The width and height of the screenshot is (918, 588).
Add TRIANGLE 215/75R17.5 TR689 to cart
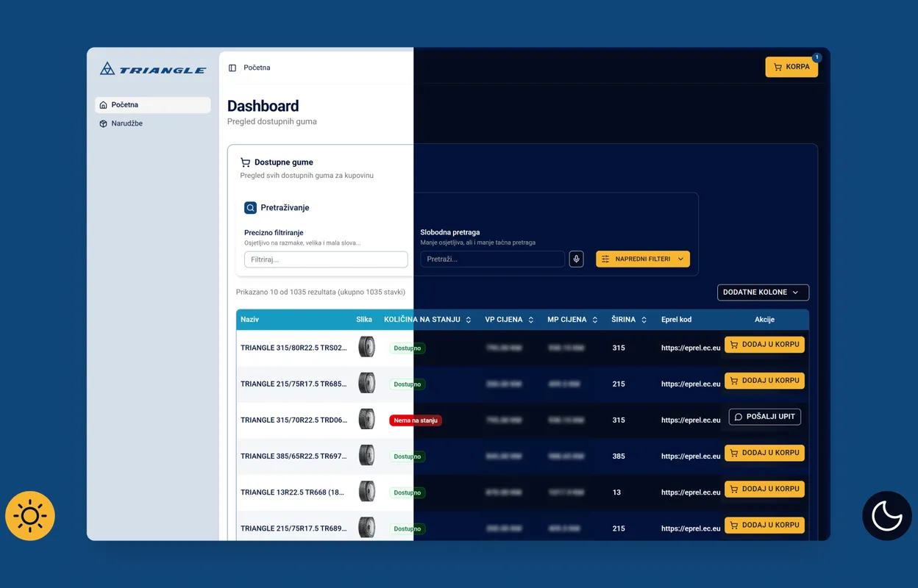point(764,525)
